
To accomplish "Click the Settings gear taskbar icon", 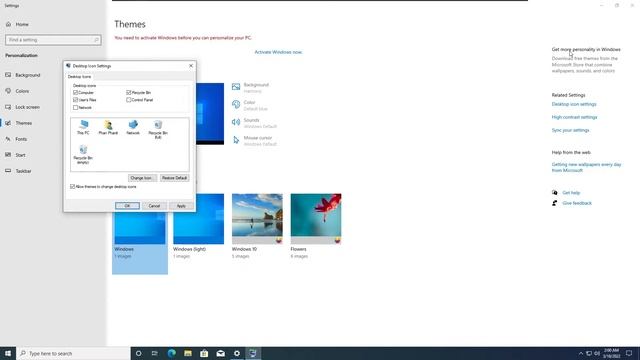I will [237, 353].
